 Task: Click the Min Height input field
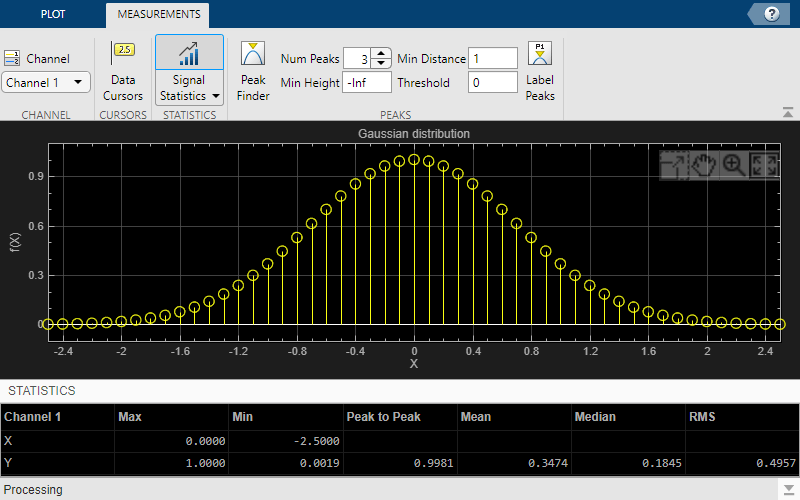366,83
